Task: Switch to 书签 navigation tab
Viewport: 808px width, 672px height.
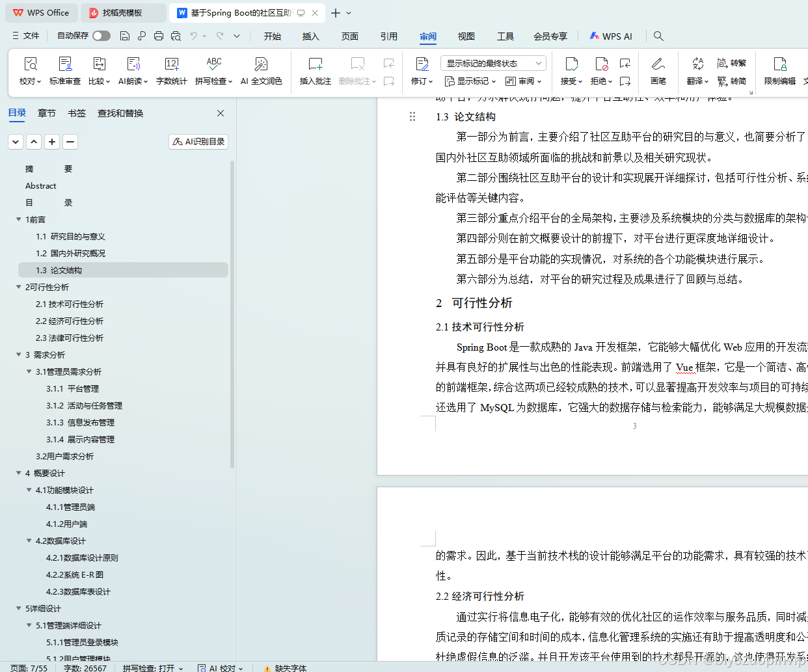Action: [x=77, y=113]
